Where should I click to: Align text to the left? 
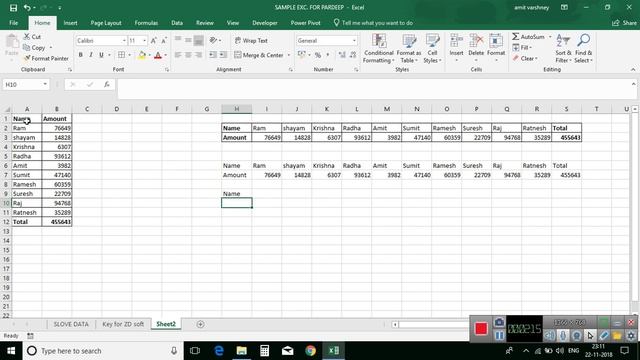(x=178, y=55)
